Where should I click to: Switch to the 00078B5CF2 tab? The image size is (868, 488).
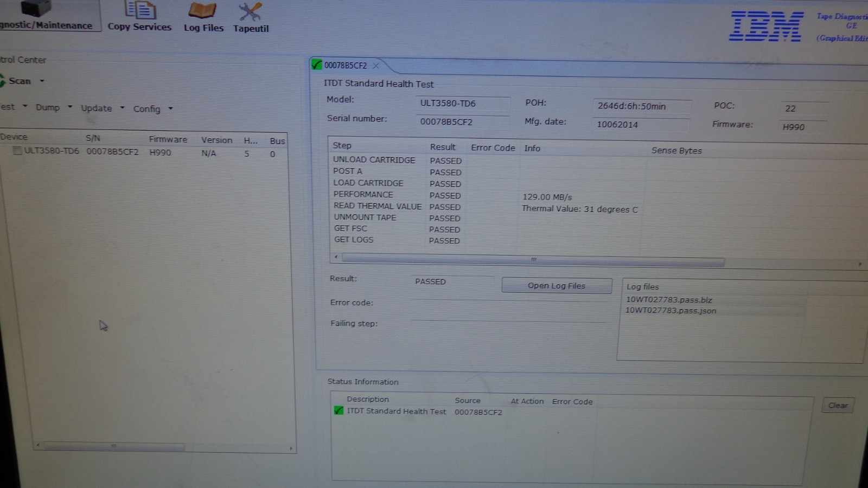tap(346, 66)
